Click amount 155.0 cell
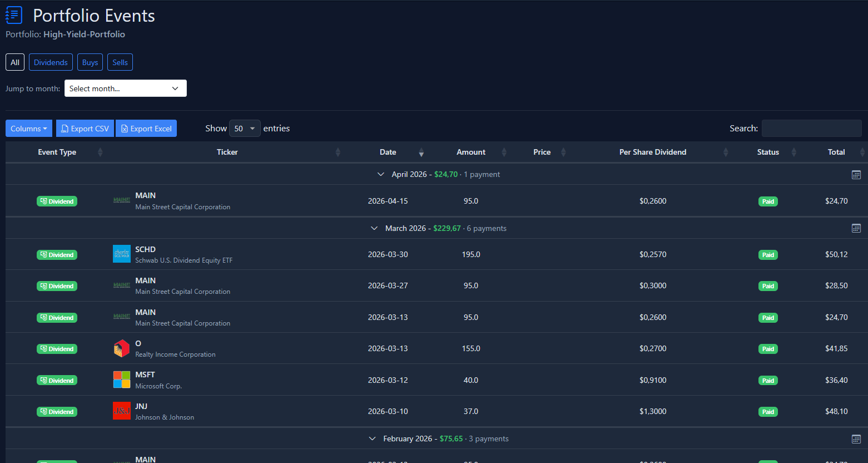Screen dimensions: 868x463 point(471,348)
